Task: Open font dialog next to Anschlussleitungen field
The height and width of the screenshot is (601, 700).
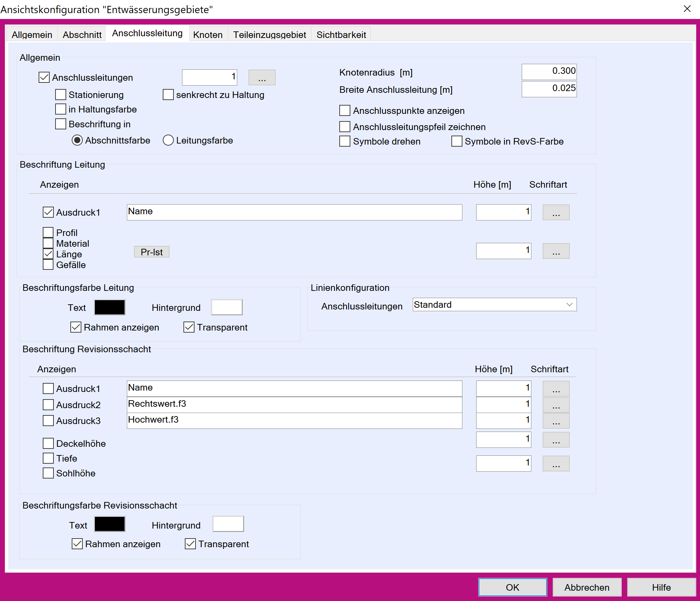Action: [x=262, y=77]
